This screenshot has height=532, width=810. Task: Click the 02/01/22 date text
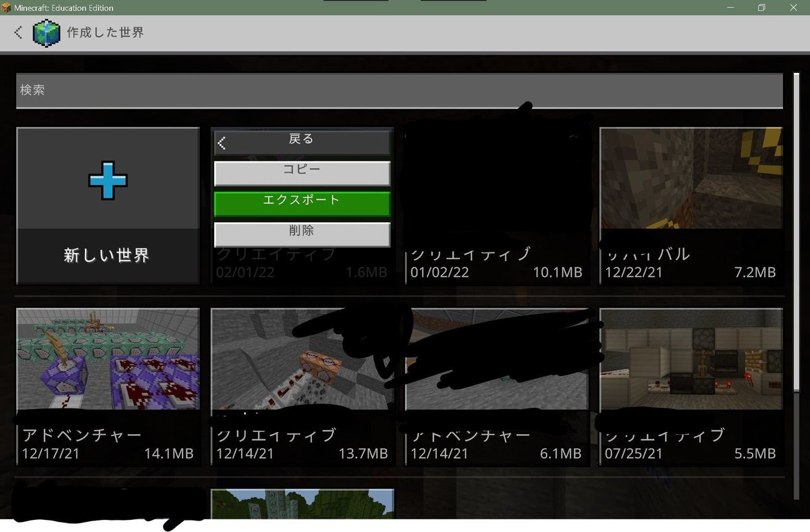[x=245, y=273]
